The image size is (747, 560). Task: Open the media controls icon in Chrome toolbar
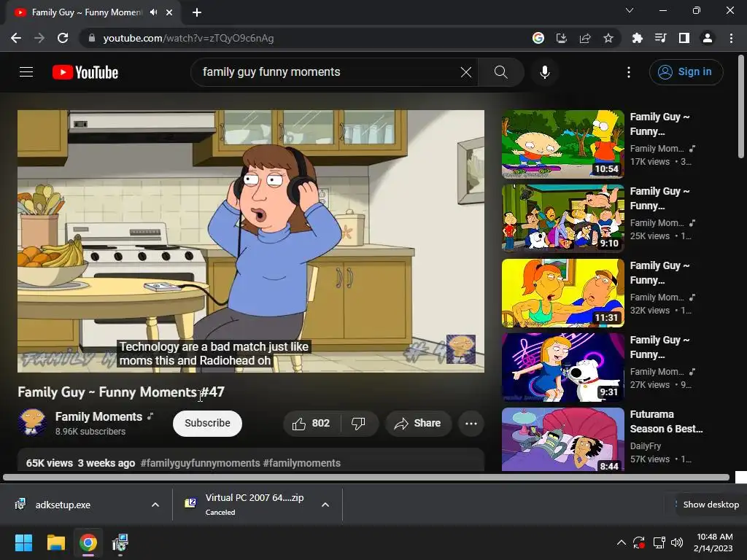coord(661,38)
